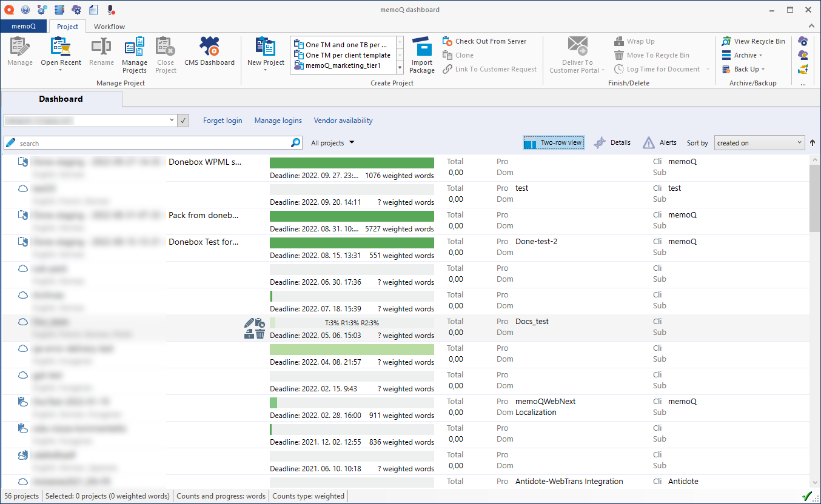Click the server connect checkmark button
The width and height of the screenshot is (821, 504).
click(184, 121)
